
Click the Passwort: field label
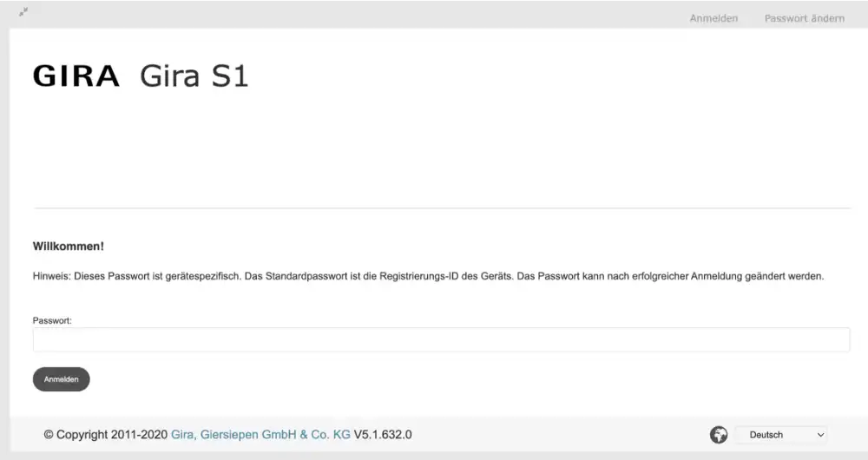pyautogui.click(x=52, y=320)
